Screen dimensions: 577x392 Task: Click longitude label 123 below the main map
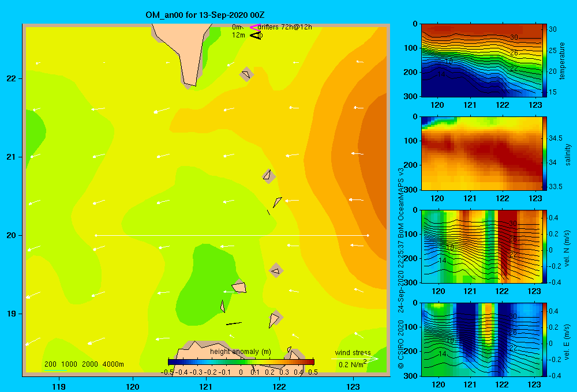point(353,386)
